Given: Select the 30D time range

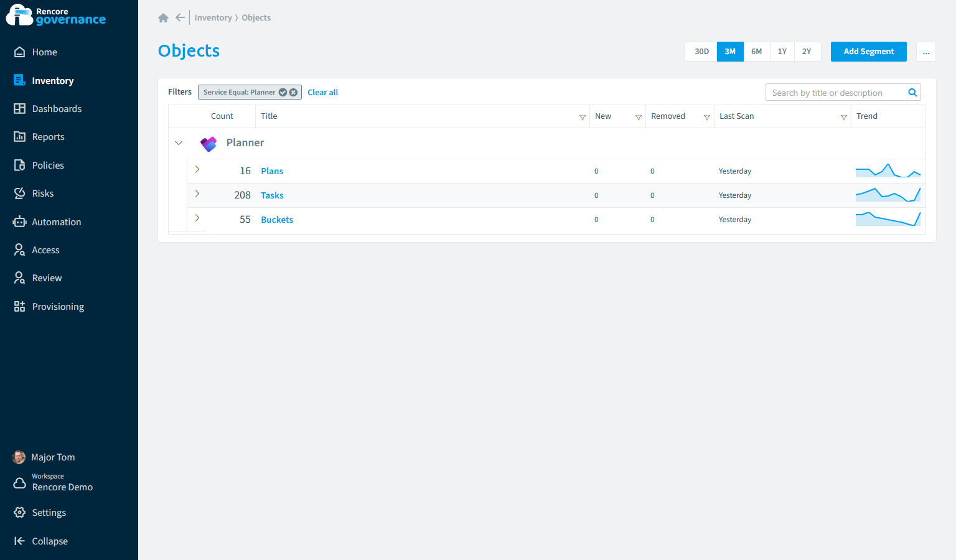Looking at the screenshot, I should [701, 52].
